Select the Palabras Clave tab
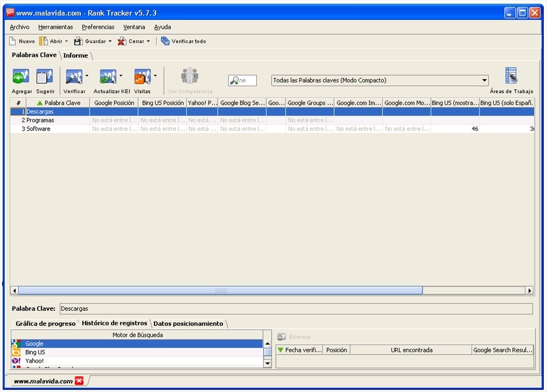The height and width of the screenshot is (392, 547). (34, 55)
